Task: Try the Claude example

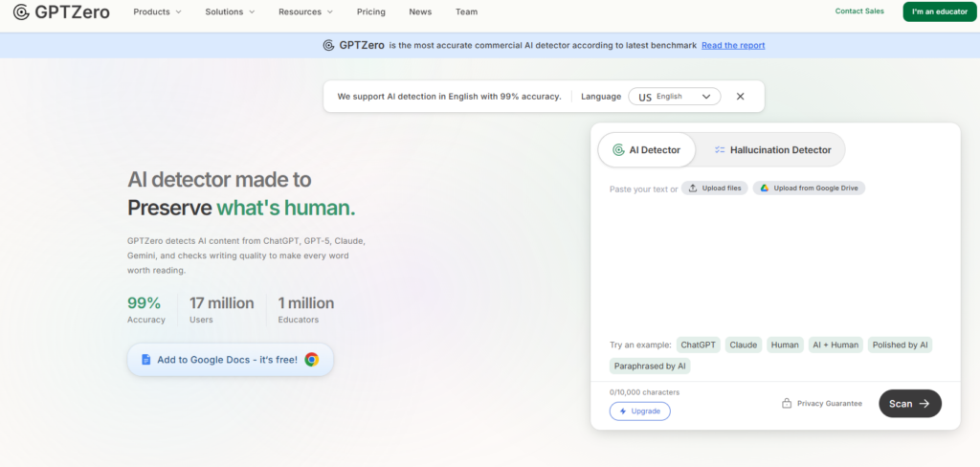Action: point(744,345)
